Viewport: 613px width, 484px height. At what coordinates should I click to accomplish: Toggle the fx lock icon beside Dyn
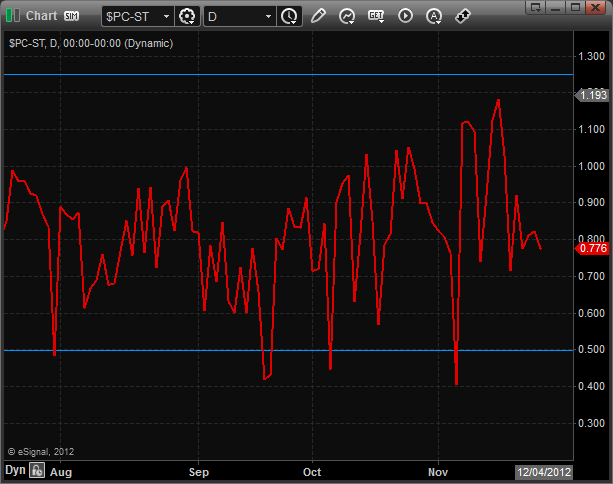point(37,470)
